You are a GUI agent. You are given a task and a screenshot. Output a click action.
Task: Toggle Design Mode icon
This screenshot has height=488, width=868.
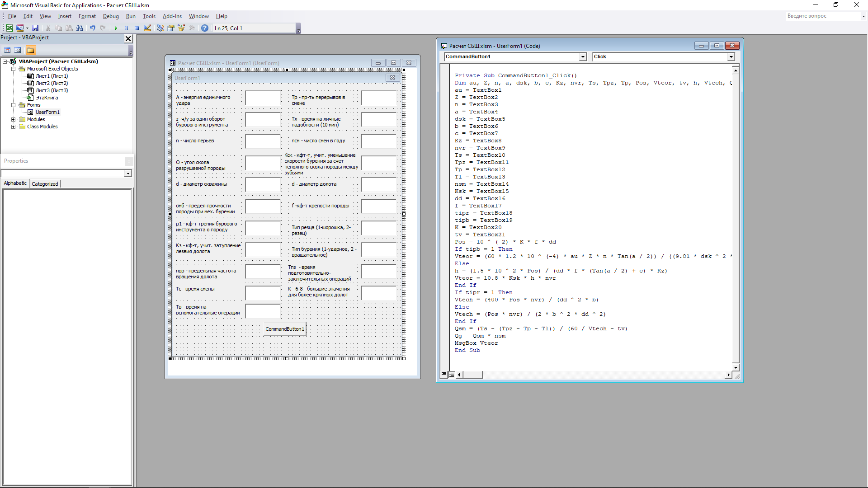[x=147, y=28]
